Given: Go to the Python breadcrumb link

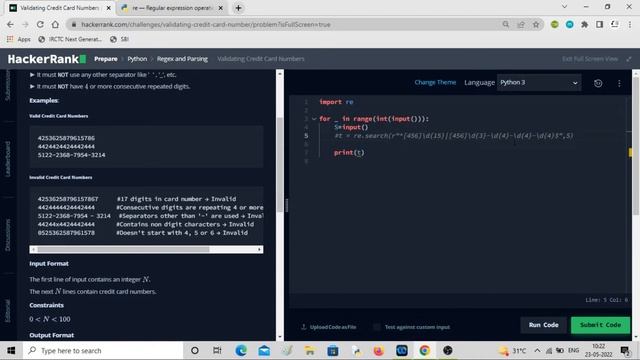Looking at the screenshot, I should coord(137,59).
